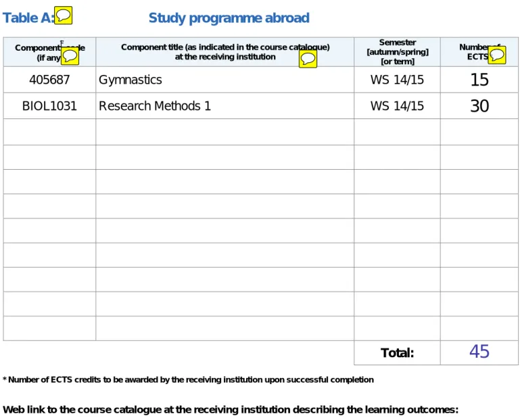This screenshot has height=420, width=520.
Task: Click the Semester [autumn/spring] column header
Action: click(398, 52)
